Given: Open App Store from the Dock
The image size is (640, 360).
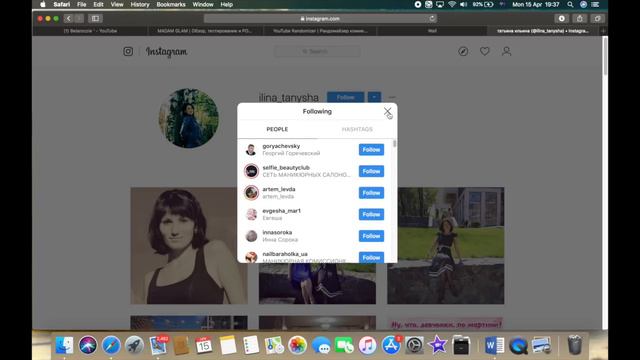Looking at the screenshot, I should coord(391,345).
